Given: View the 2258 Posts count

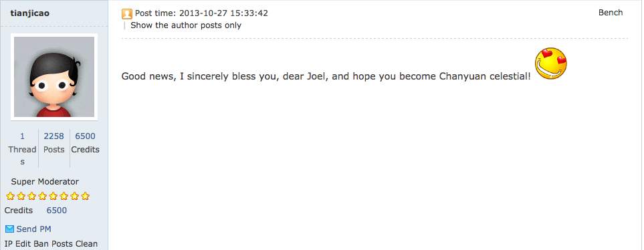Looking at the screenshot, I should [x=53, y=142].
